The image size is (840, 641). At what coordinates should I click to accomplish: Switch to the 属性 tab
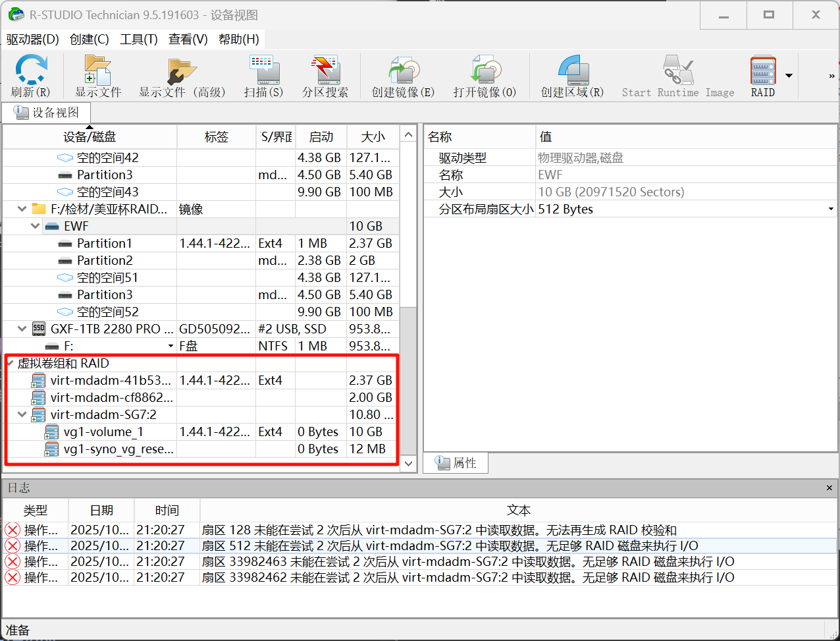(x=457, y=463)
